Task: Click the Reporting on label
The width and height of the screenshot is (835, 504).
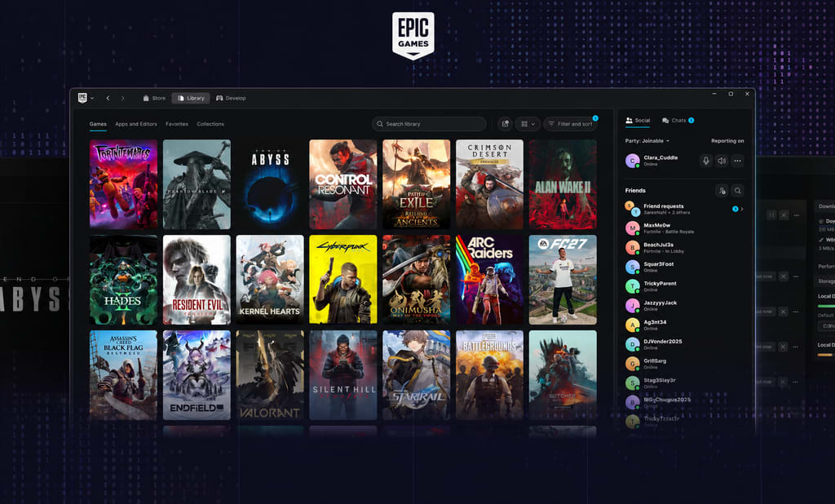Action: [727, 140]
